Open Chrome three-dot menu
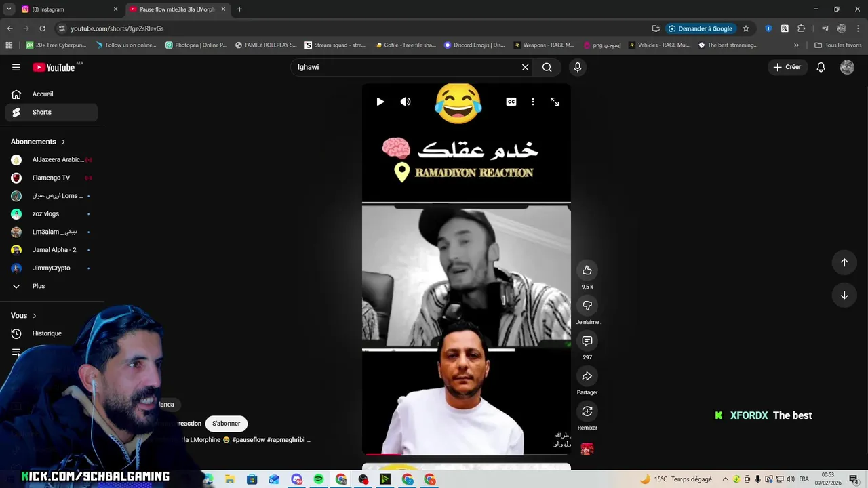868x488 pixels. [858, 28]
